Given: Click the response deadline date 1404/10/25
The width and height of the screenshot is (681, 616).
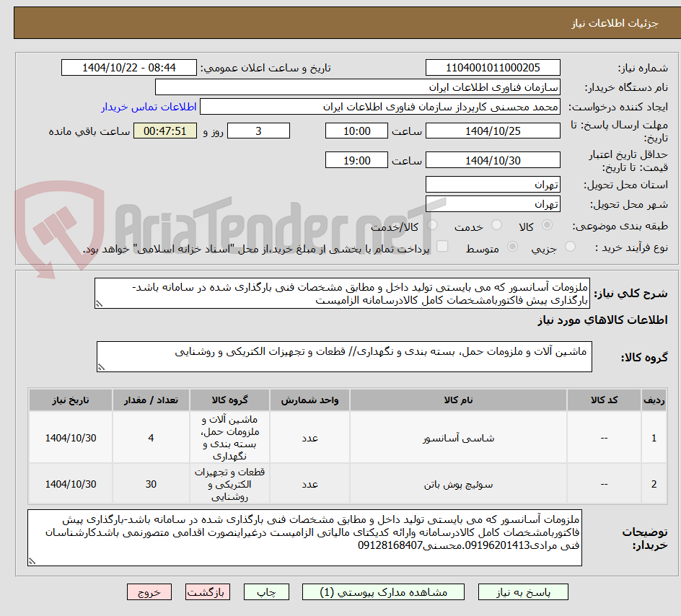Looking at the screenshot, I should 493,131.
